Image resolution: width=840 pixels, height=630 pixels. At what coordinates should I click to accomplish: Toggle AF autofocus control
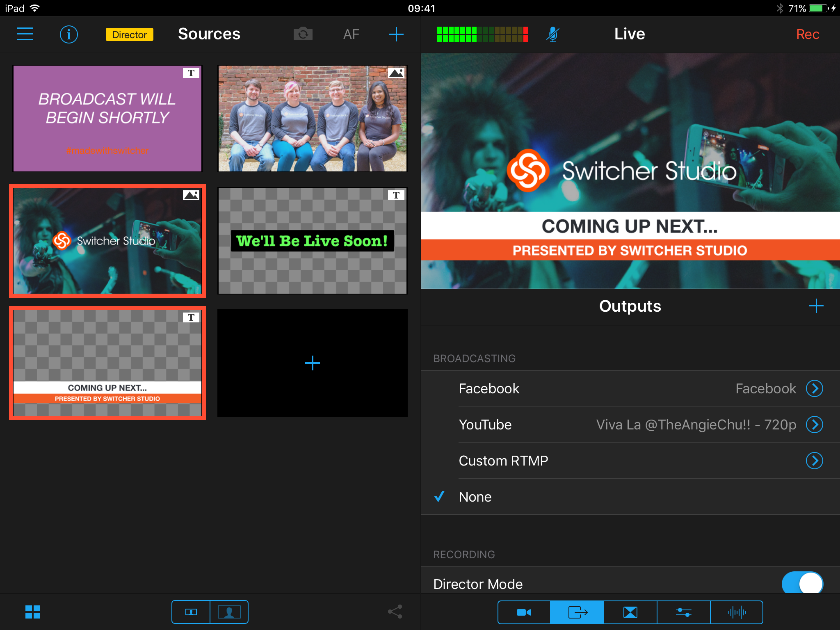coord(351,34)
